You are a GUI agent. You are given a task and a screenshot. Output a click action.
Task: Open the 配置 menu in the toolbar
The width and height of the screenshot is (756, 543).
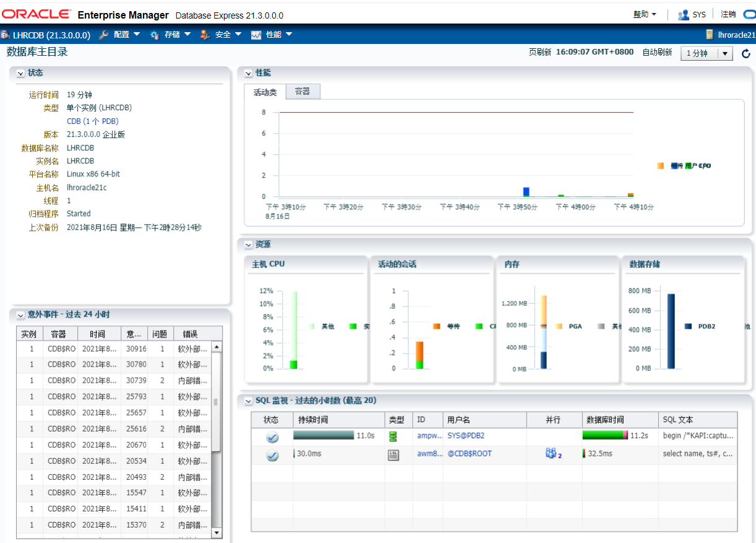(121, 35)
